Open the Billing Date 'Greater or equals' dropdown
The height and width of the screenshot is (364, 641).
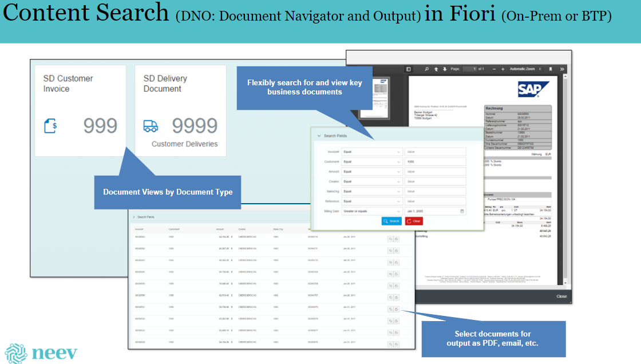[x=371, y=211]
